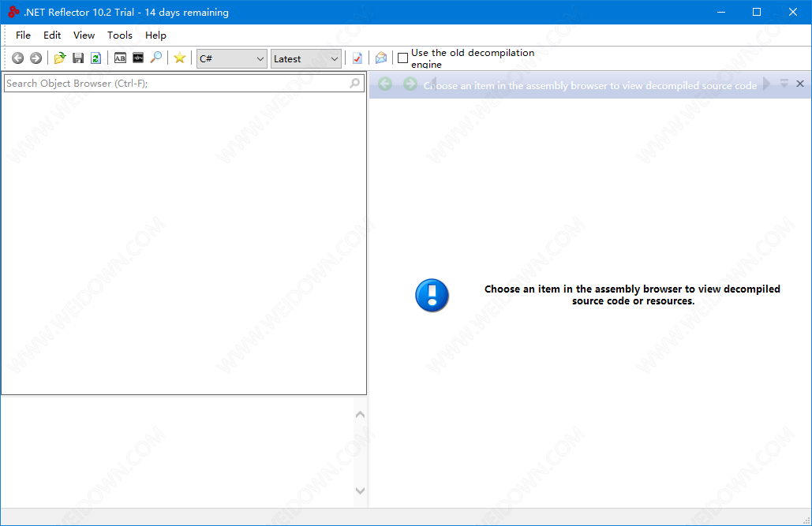Click the blue exclamation information icon
The height and width of the screenshot is (526, 812).
(432, 295)
